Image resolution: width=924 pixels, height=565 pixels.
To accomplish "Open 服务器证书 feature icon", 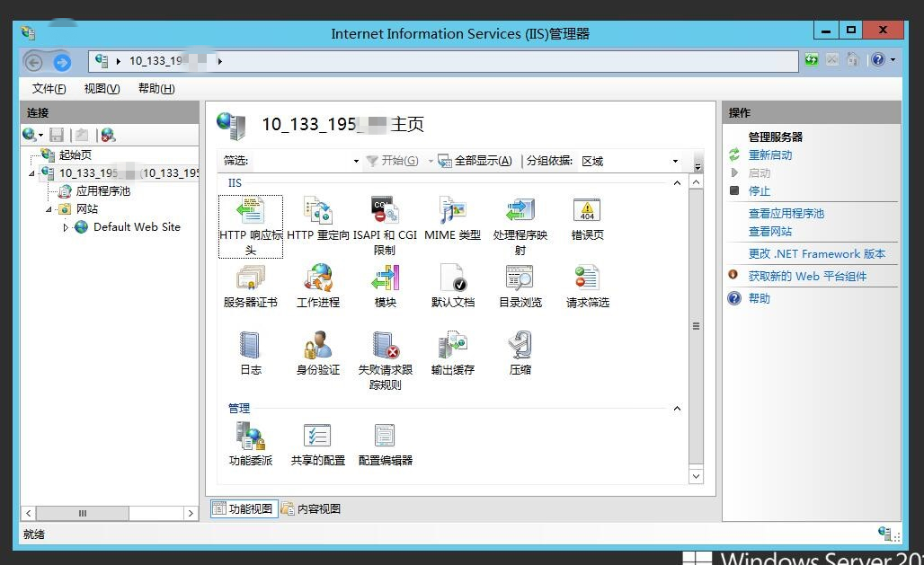I will 251,287.
